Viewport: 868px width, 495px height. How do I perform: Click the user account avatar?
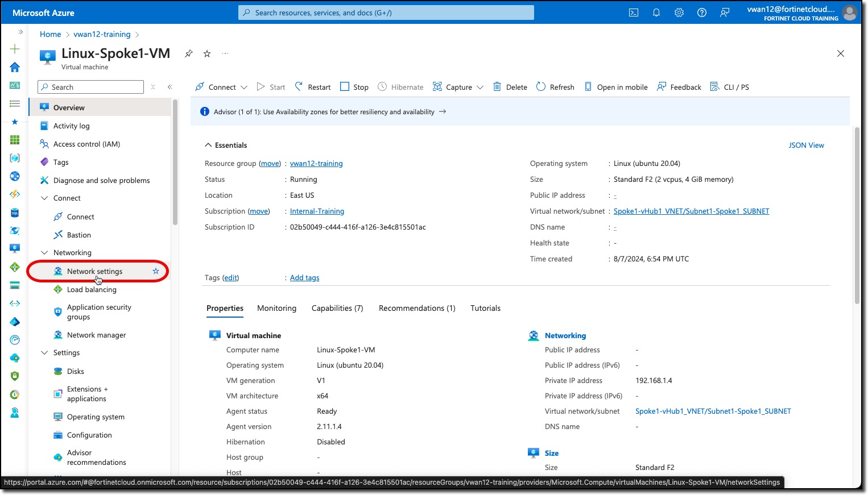[849, 13]
